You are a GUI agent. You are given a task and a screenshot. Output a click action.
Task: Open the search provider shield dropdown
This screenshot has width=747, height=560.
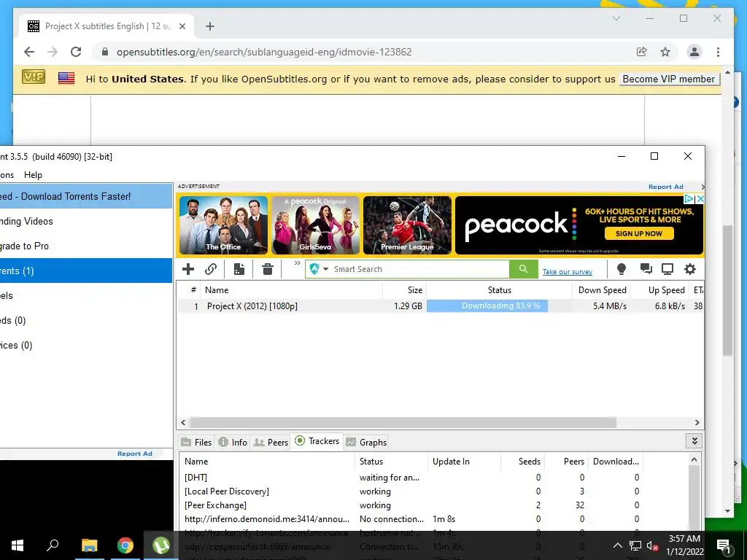[x=319, y=269]
